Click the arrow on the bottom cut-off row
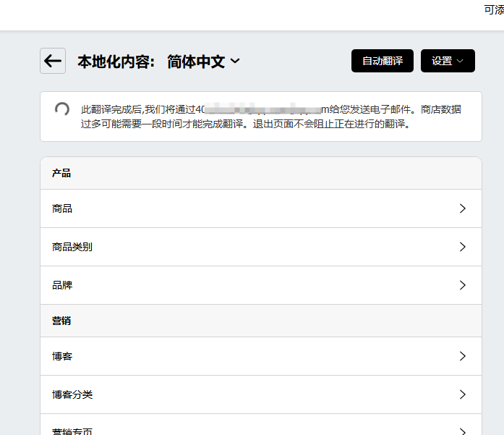This screenshot has width=504, height=435. pos(463,431)
